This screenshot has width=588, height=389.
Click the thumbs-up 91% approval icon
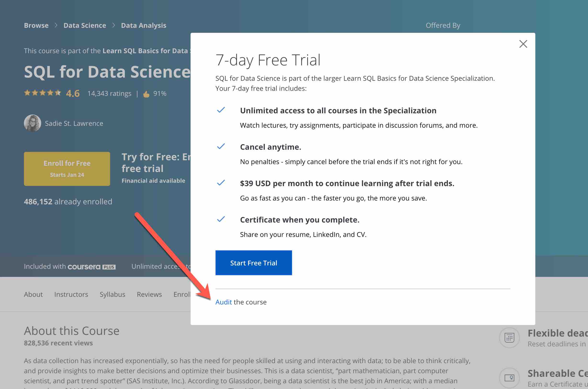pyautogui.click(x=146, y=93)
